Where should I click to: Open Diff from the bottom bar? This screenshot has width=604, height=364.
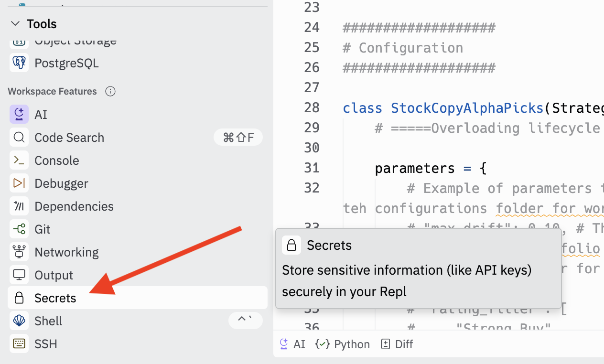coord(397,344)
